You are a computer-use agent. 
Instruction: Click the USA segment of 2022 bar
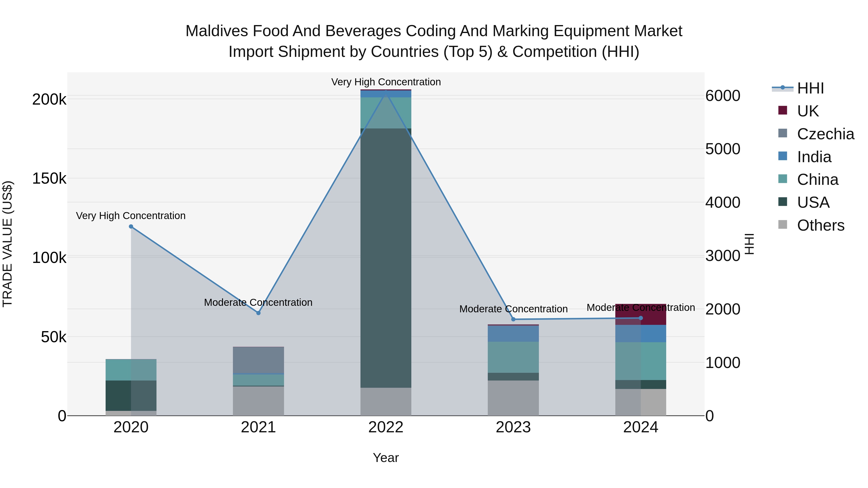pyautogui.click(x=386, y=258)
